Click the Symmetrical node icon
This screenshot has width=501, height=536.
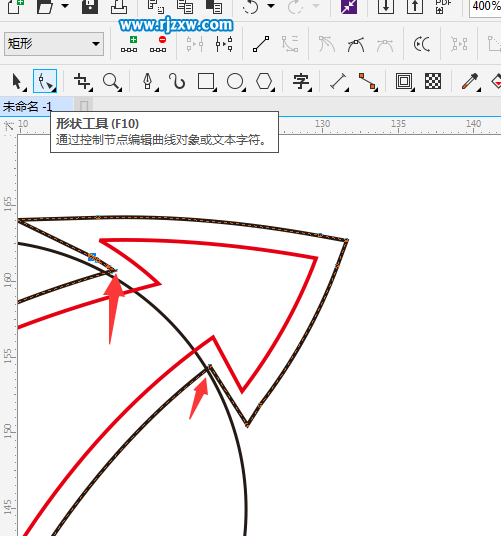(x=385, y=44)
